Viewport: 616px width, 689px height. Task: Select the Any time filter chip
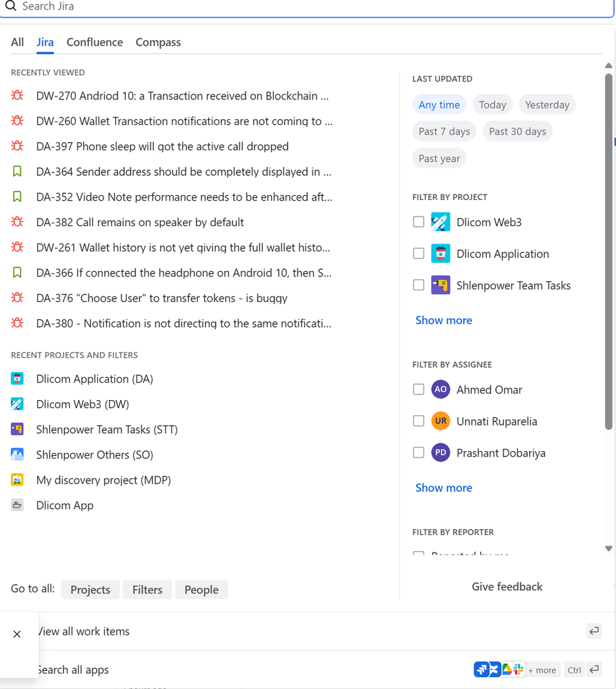tap(439, 105)
